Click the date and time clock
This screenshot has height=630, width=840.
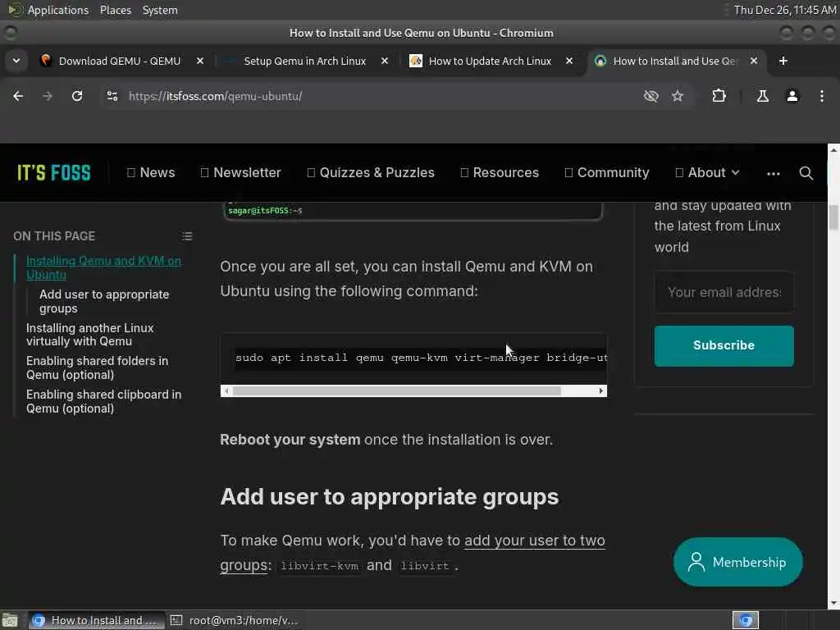(784, 10)
